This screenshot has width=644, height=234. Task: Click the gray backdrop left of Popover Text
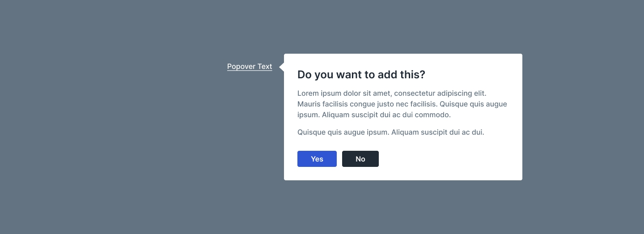pos(112,67)
